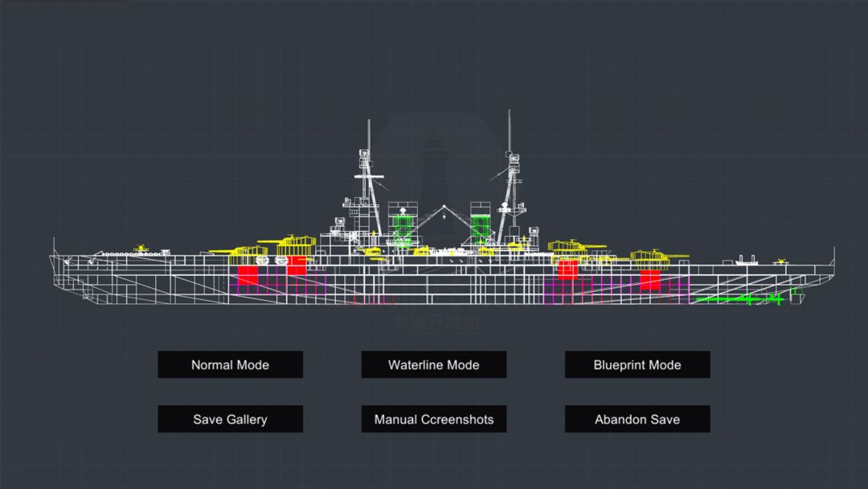Click the Normal Mode button
868x489 pixels.
click(230, 364)
